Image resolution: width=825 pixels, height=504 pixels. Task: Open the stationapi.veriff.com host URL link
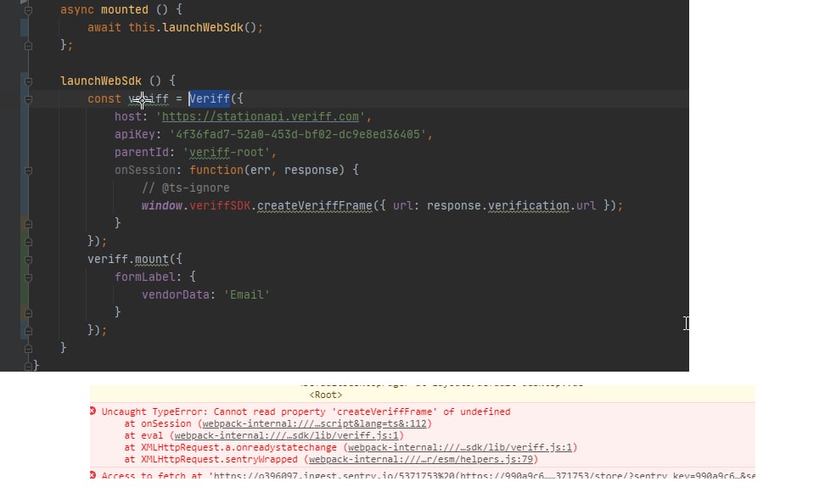pos(261,116)
